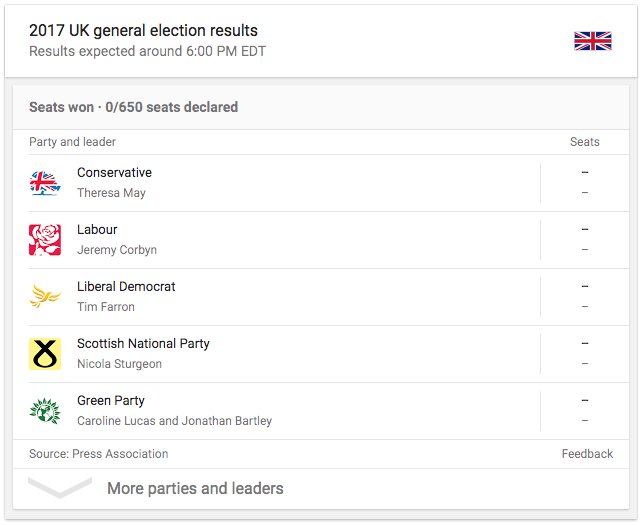Click the Conservative party name
The height and width of the screenshot is (525, 643).
pyautogui.click(x=114, y=173)
